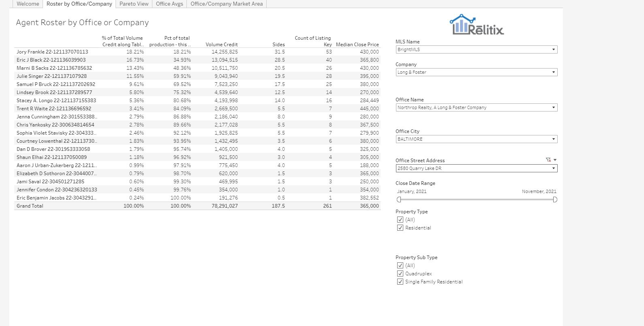Open the Office City dropdown showing BALTIMORE
644x326 pixels.
click(x=476, y=139)
